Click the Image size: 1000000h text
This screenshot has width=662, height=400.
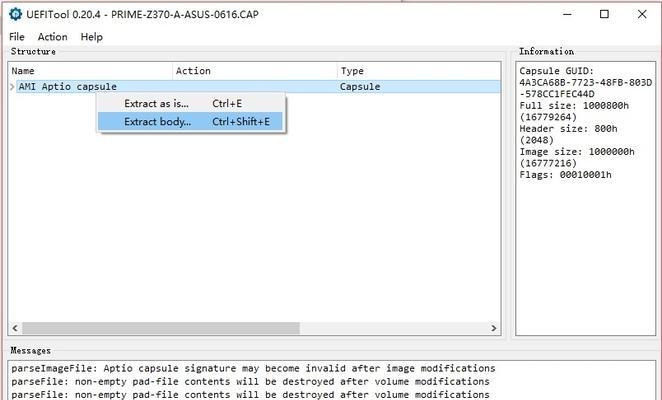click(x=577, y=152)
